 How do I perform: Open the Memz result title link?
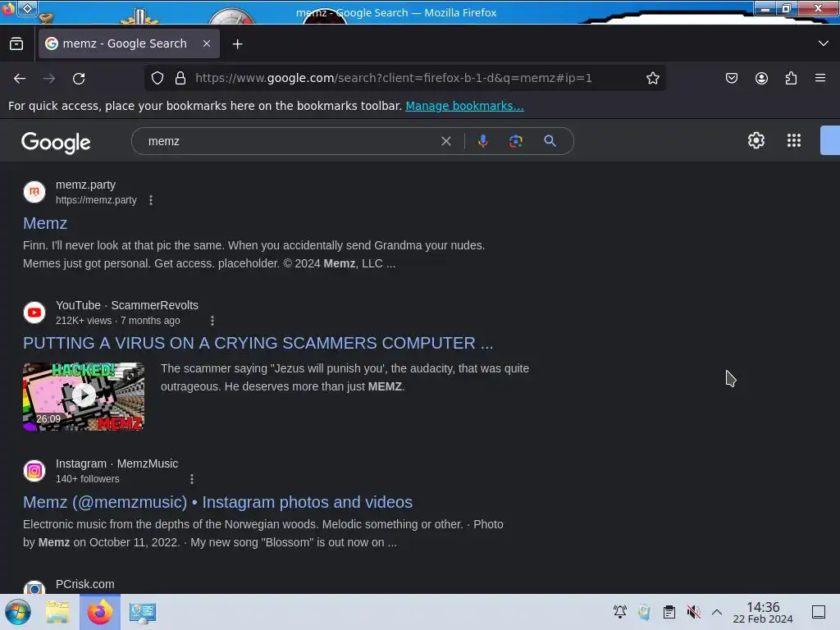click(x=45, y=223)
